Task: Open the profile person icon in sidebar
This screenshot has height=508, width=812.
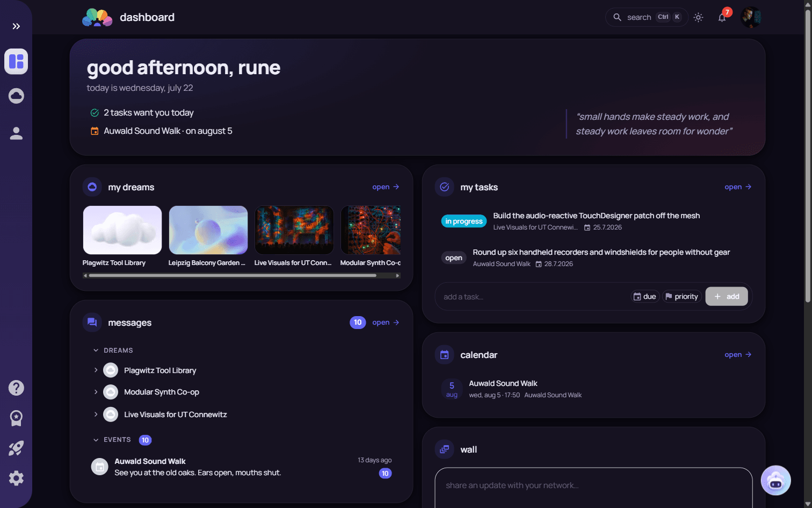Action: [x=16, y=133]
